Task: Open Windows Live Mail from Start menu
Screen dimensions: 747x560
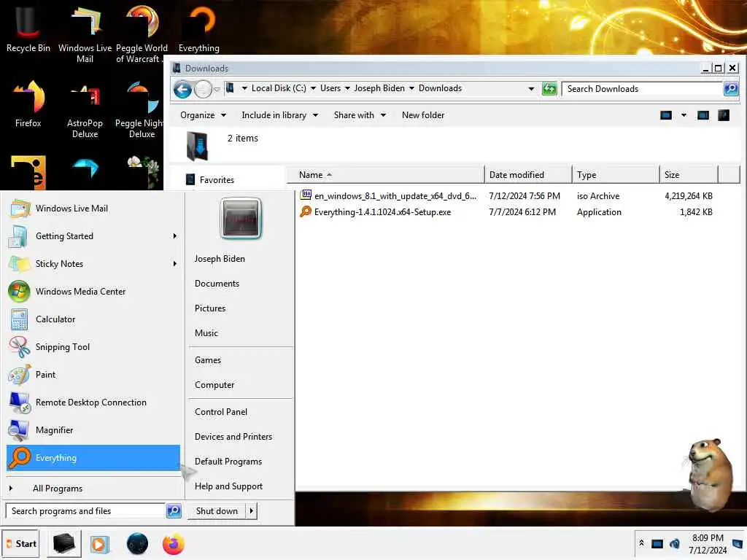Action: coord(93,209)
